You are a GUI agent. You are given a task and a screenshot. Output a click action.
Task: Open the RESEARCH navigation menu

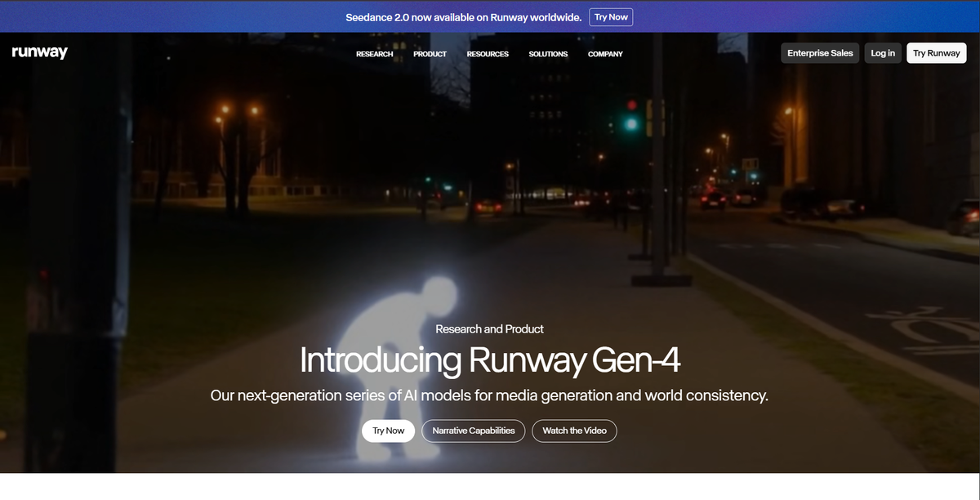point(374,54)
